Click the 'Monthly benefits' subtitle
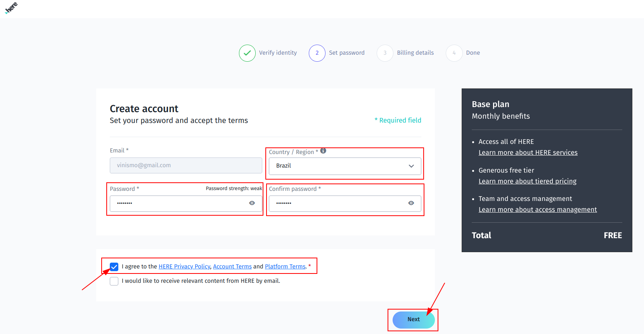The width and height of the screenshot is (644, 334). click(501, 116)
